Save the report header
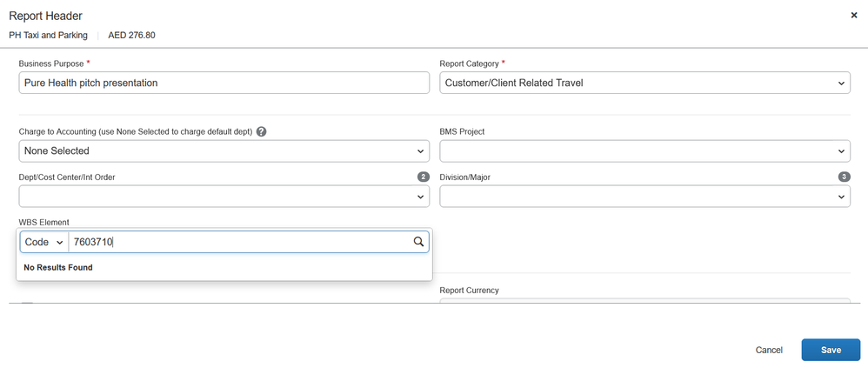The height and width of the screenshot is (368, 868). (x=831, y=350)
